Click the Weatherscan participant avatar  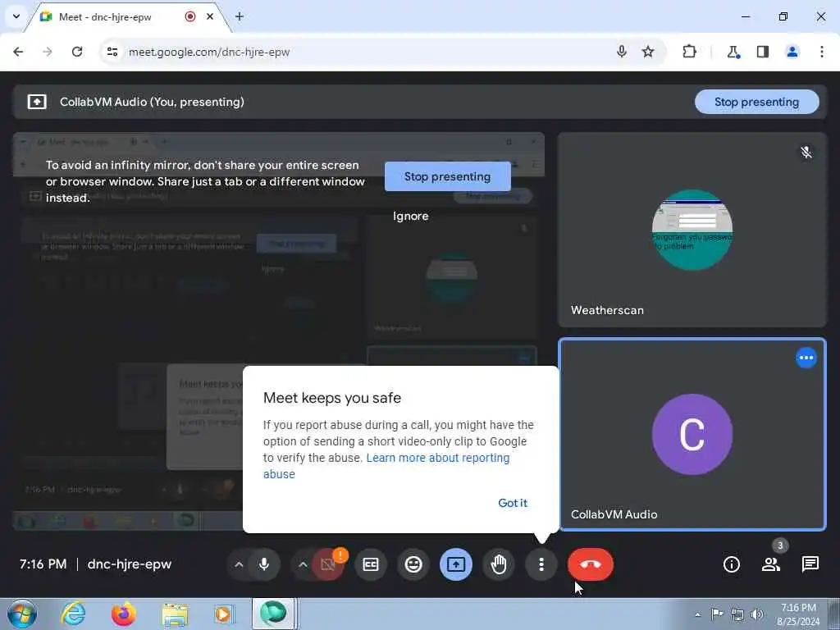[692, 230]
